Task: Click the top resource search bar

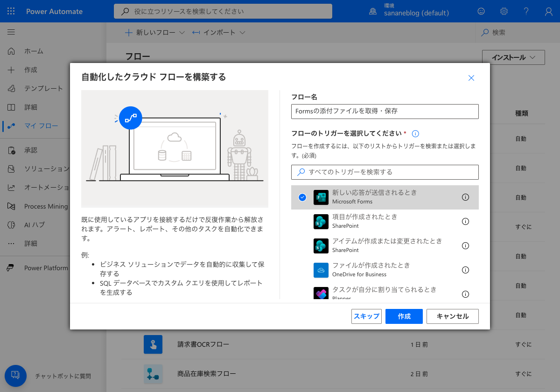Action: tap(223, 11)
